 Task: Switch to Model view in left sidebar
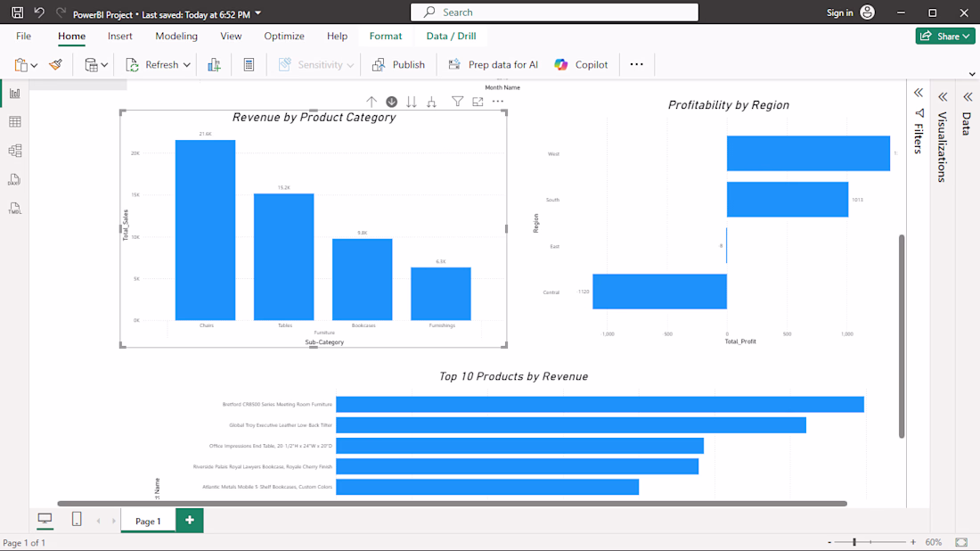[x=15, y=151]
